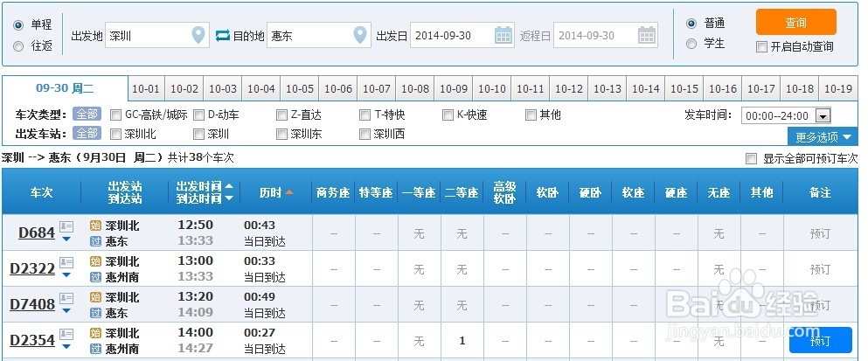Open the D684 train info card icon

pyautogui.click(x=66, y=226)
